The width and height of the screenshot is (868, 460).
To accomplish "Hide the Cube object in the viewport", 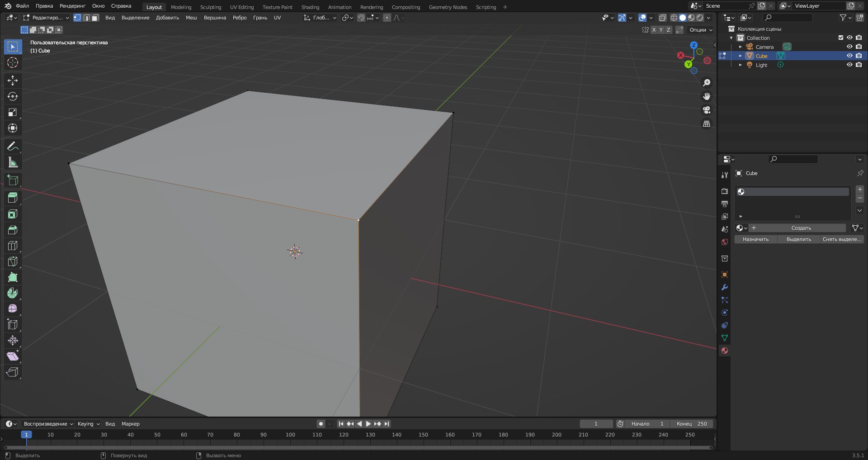I will 849,56.
